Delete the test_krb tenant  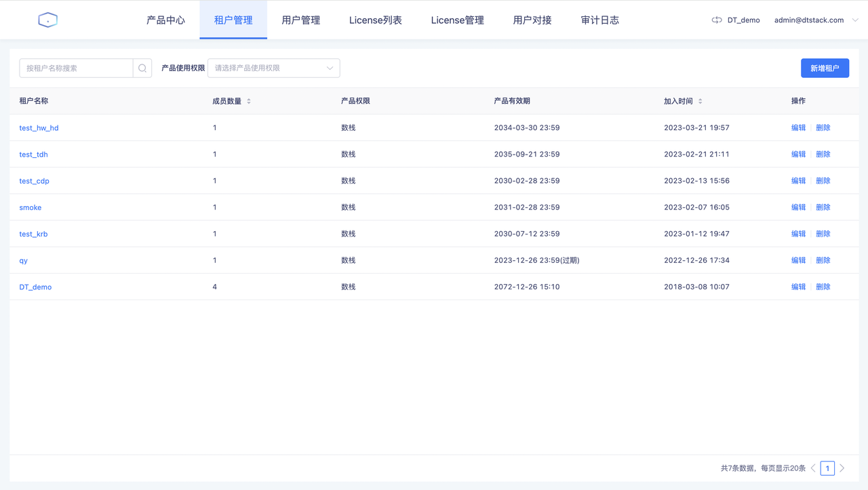coord(823,233)
